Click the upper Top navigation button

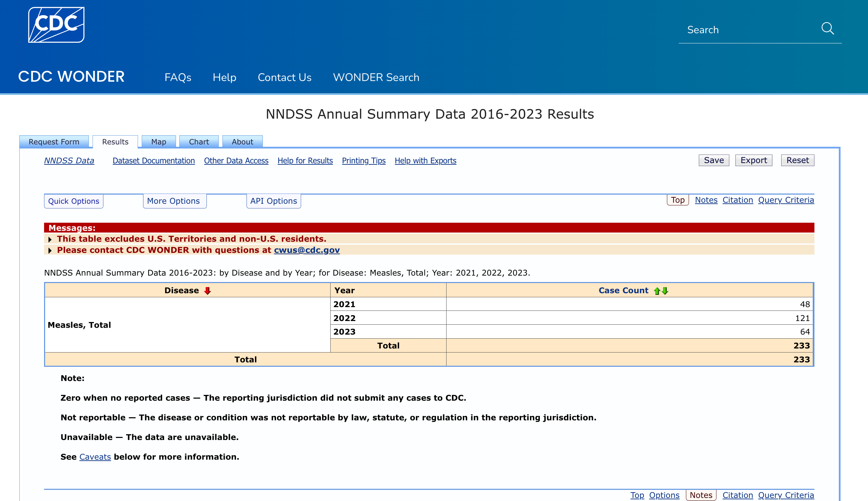[678, 200]
